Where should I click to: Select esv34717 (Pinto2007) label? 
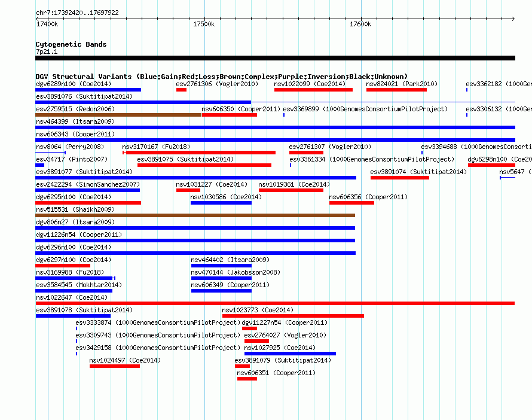tap(72, 159)
